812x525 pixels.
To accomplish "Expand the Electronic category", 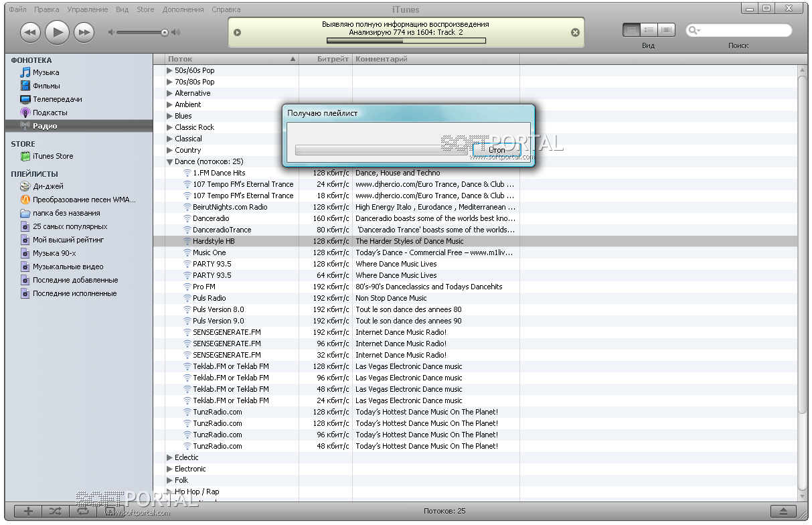I will 169,469.
